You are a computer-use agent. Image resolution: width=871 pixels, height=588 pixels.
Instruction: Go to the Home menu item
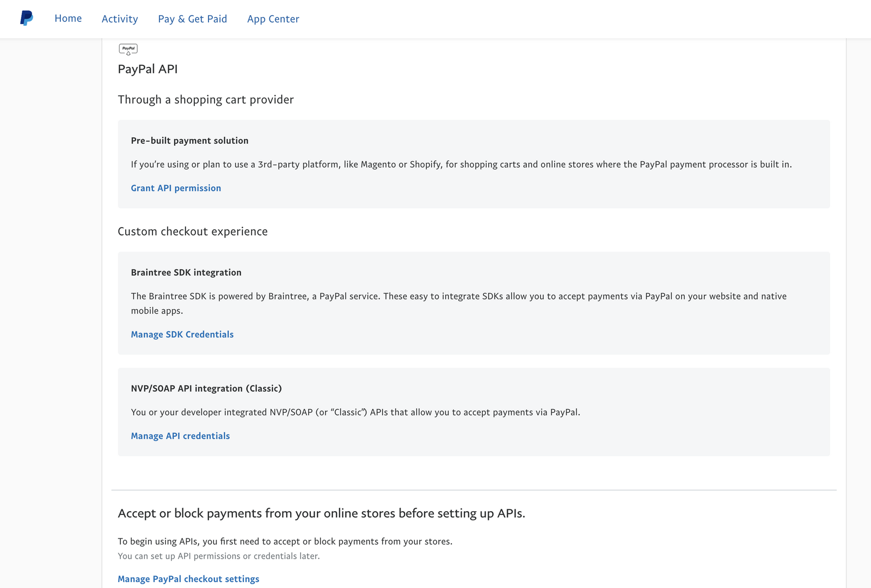point(68,19)
